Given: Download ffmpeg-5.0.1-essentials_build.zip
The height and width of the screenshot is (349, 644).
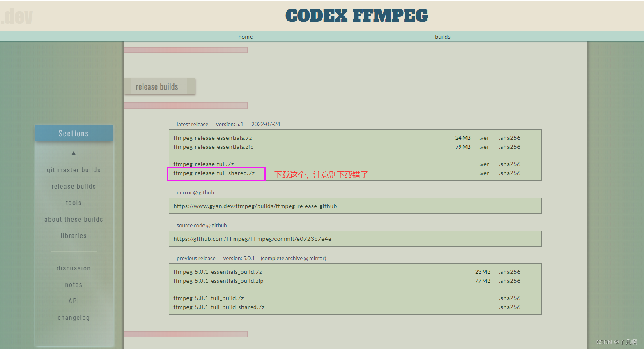Looking at the screenshot, I should (x=218, y=281).
